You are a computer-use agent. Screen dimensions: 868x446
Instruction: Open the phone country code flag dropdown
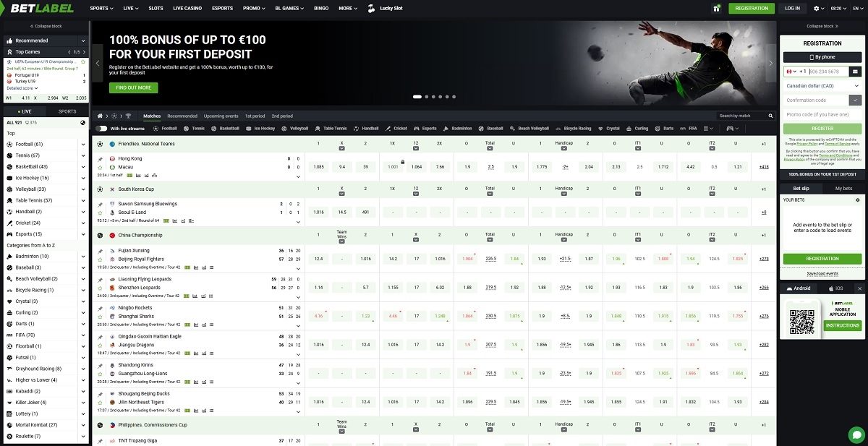coord(792,72)
